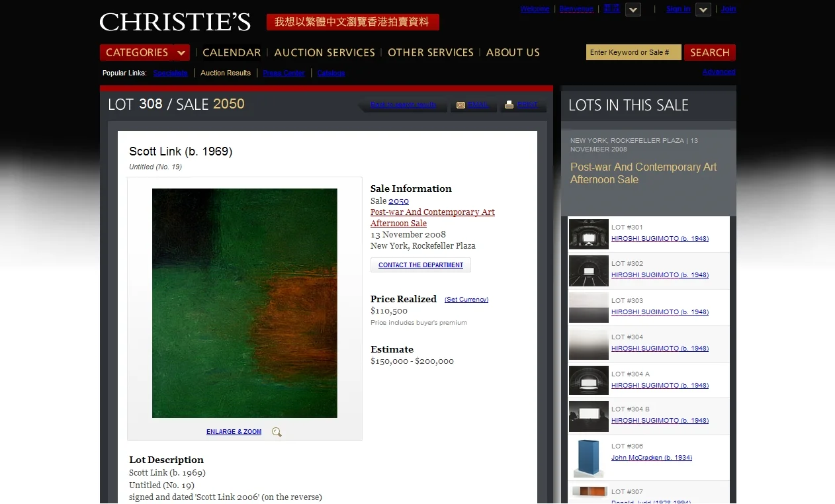The width and height of the screenshot is (835, 504).
Task: Open John McCracken lot link
Action: [652, 458]
